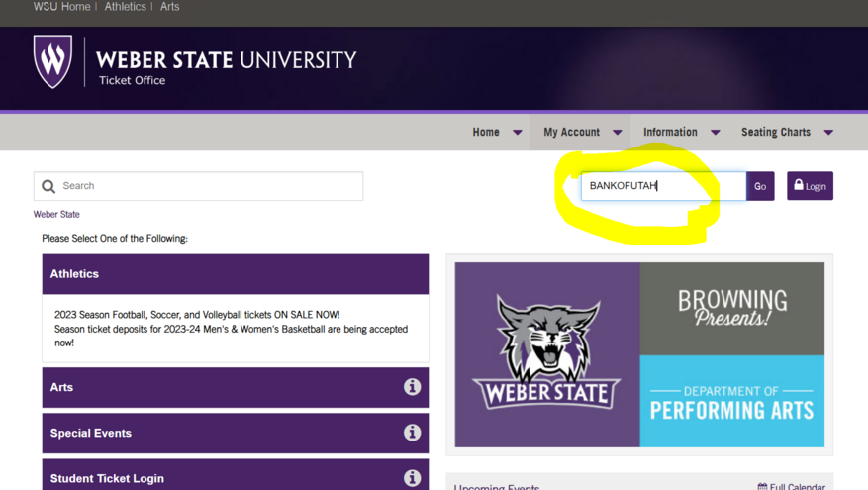The width and height of the screenshot is (868, 490).
Task: Expand the Information dropdown arrow
Action: pos(716,133)
